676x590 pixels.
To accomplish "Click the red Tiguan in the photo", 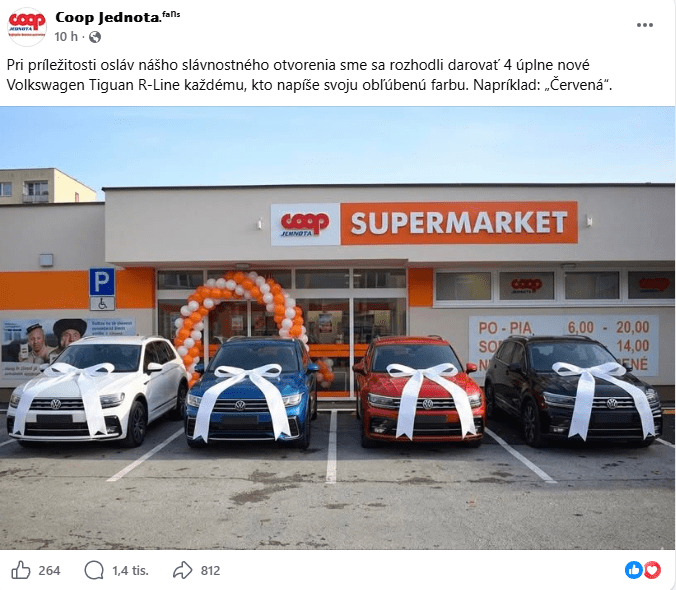I will [419, 390].
